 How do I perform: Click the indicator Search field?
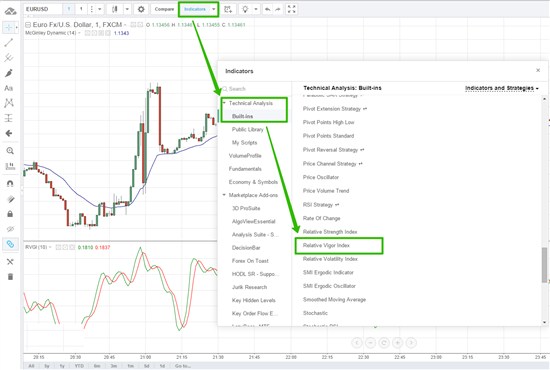(256, 89)
